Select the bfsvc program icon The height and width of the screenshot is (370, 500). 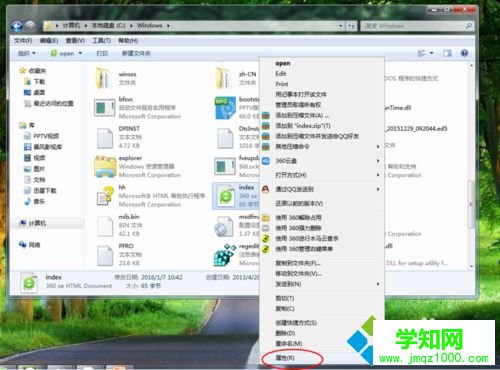coord(104,108)
